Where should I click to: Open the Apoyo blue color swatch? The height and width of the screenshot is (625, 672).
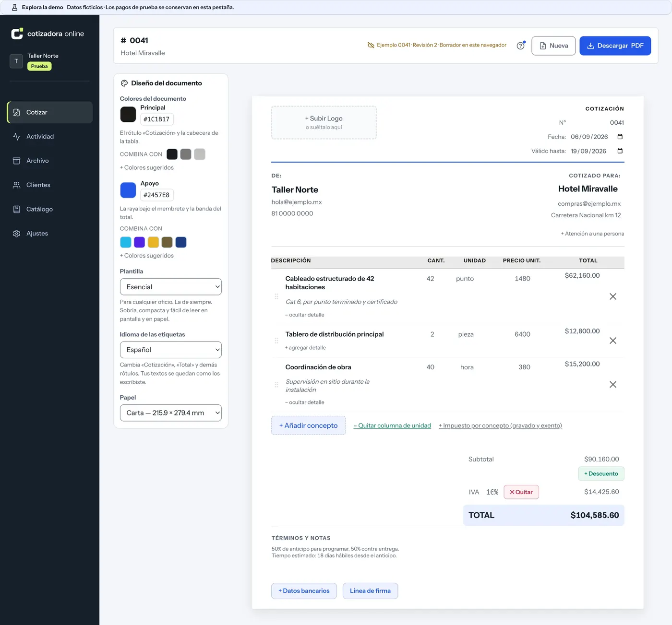click(128, 190)
